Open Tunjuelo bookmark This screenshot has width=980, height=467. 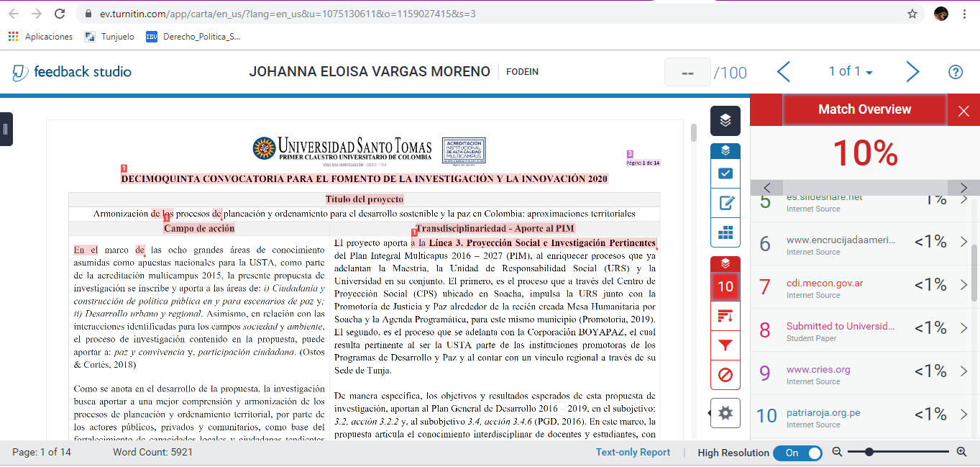click(109, 37)
